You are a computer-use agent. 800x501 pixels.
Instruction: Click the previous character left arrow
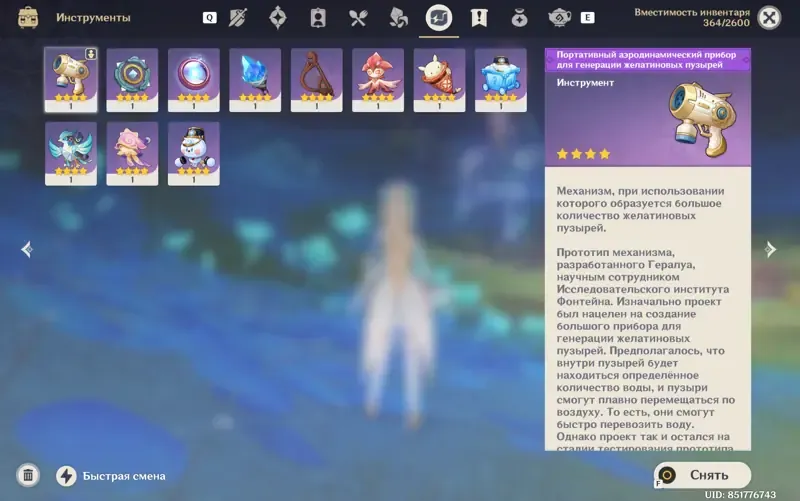(27, 249)
